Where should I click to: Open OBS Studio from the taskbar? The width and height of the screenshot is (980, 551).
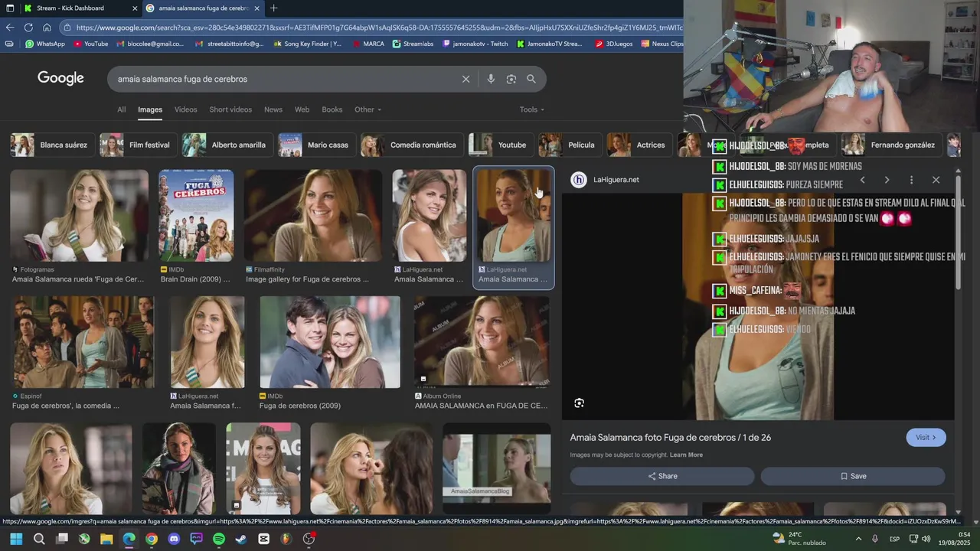pos(309,539)
